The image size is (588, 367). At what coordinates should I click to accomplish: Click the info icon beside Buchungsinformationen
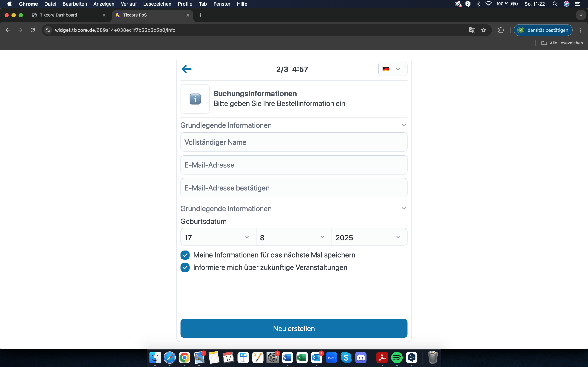click(195, 99)
